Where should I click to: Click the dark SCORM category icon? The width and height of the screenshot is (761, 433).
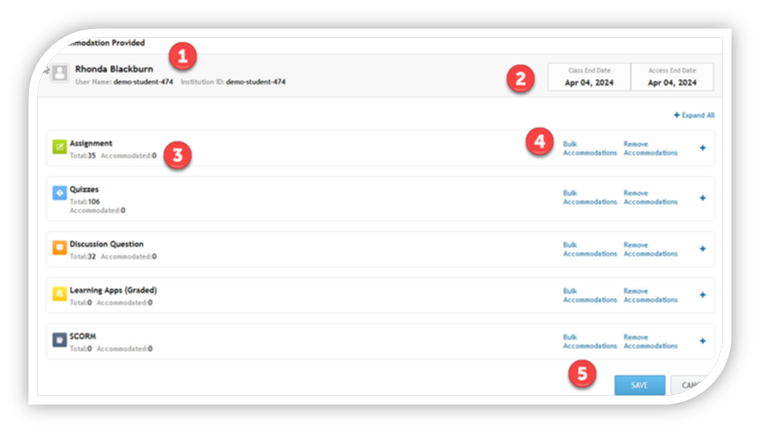[x=59, y=339]
